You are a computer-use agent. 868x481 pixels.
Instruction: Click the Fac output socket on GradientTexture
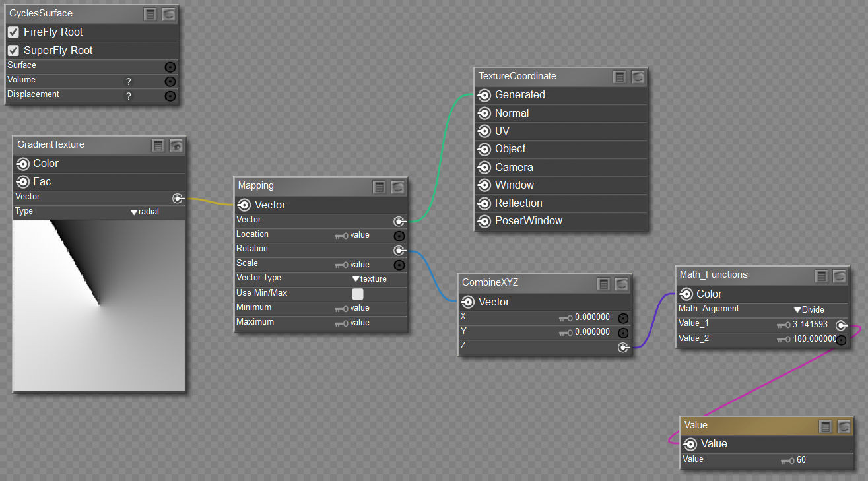22,182
